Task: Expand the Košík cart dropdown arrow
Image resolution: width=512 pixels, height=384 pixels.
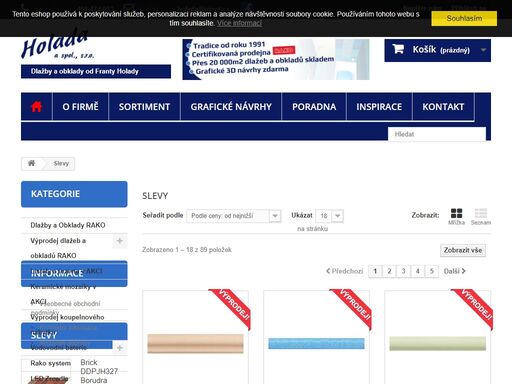Action: coord(483,50)
